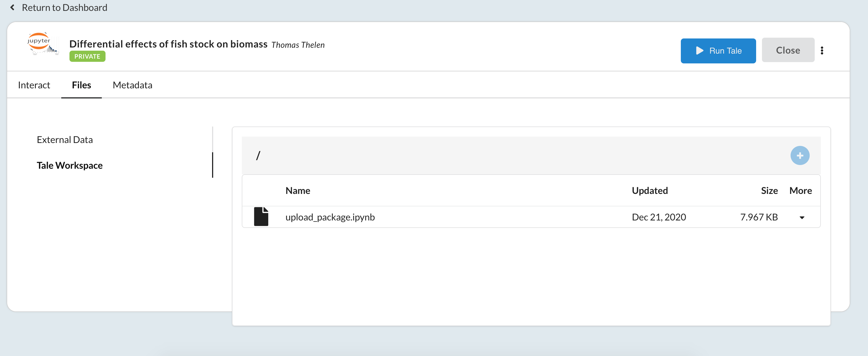Sort files by the Updated column header

(650, 190)
